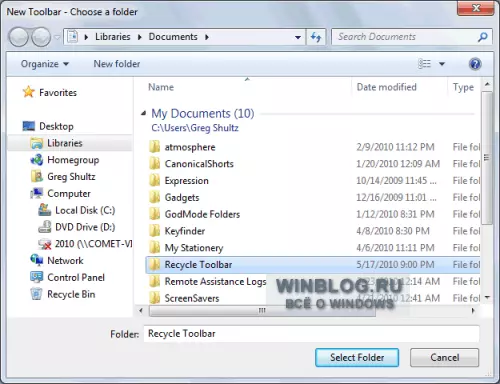500x384 pixels.
Task: Select Network in the navigation pane
Action: [x=57, y=260]
